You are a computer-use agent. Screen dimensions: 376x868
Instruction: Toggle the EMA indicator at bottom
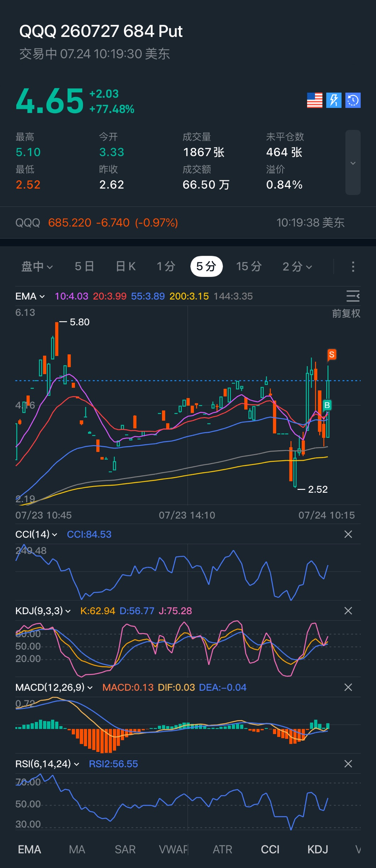tap(29, 850)
